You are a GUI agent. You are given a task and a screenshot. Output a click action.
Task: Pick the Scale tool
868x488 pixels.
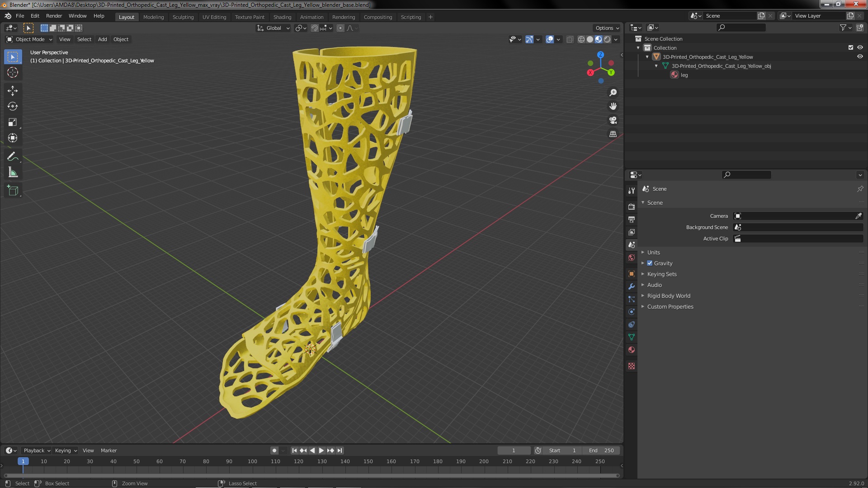pyautogui.click(x=13, y=122)
